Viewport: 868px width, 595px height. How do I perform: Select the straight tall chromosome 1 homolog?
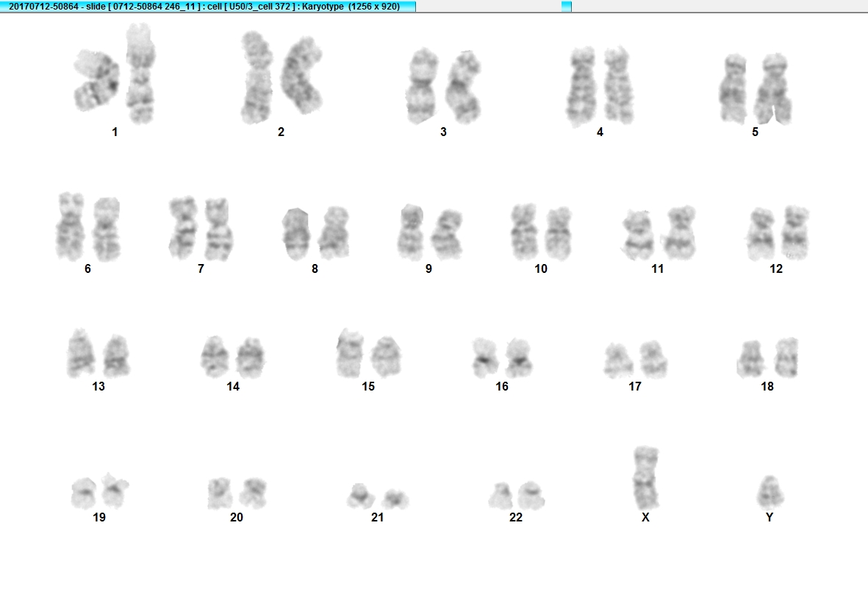click(x=140, y=73)
